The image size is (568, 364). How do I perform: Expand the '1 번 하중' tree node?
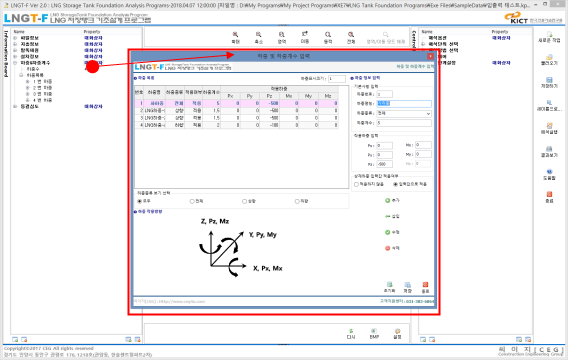coord(27,81)
